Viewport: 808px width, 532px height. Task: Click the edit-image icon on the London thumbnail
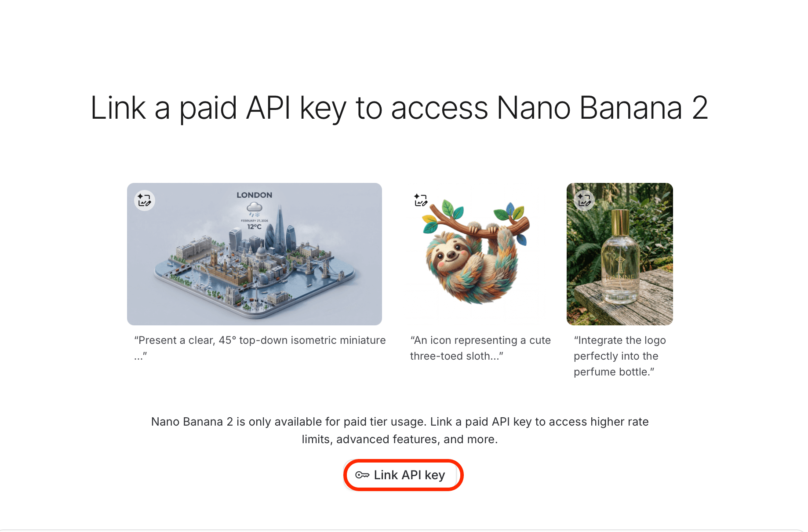(144, 200)
